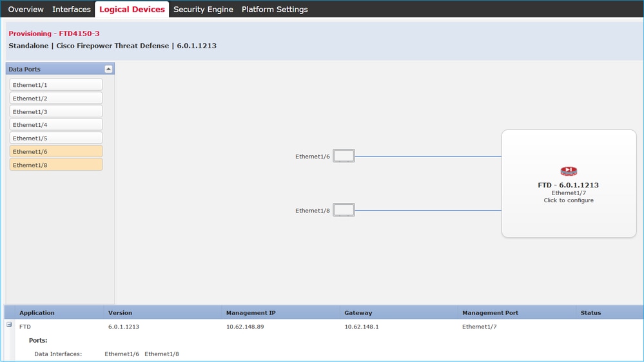
Task: Go to Platform Settings tab
Action: pos(275,9)
